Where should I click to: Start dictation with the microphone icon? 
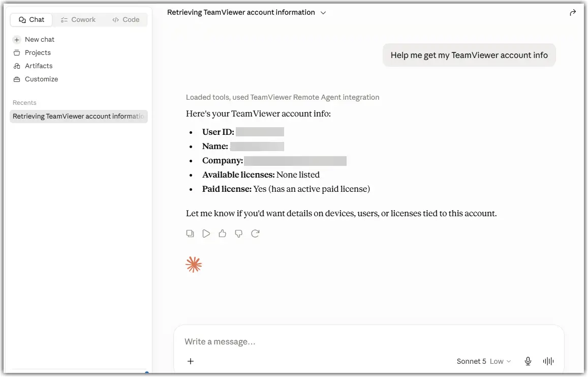(x=528, y=361)
